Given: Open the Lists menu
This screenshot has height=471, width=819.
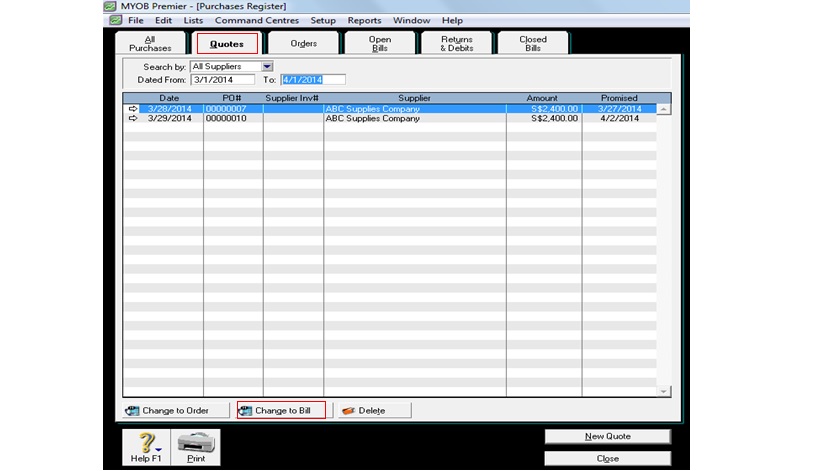Looking at the screenshot, I should (x=193, y=20).
